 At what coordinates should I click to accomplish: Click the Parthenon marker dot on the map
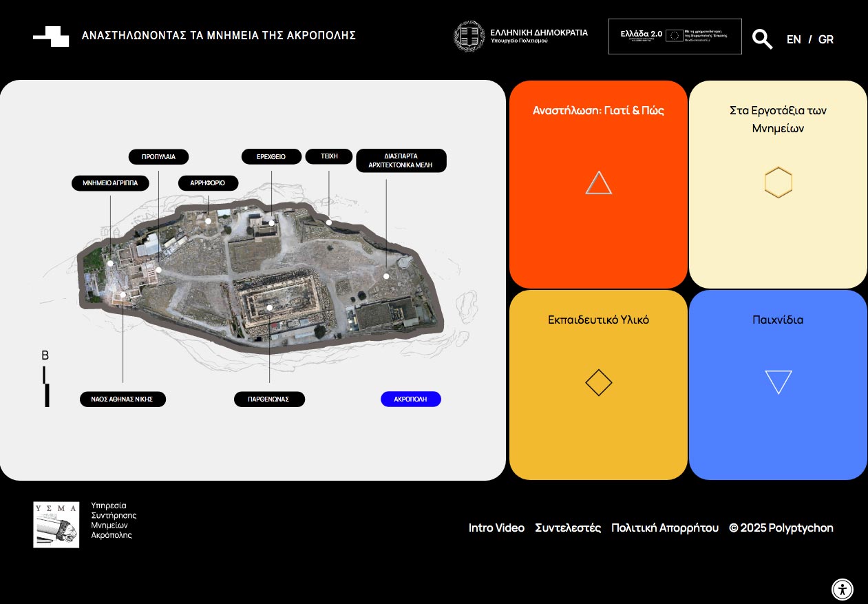pyautogui.click(x=270, y=308)
